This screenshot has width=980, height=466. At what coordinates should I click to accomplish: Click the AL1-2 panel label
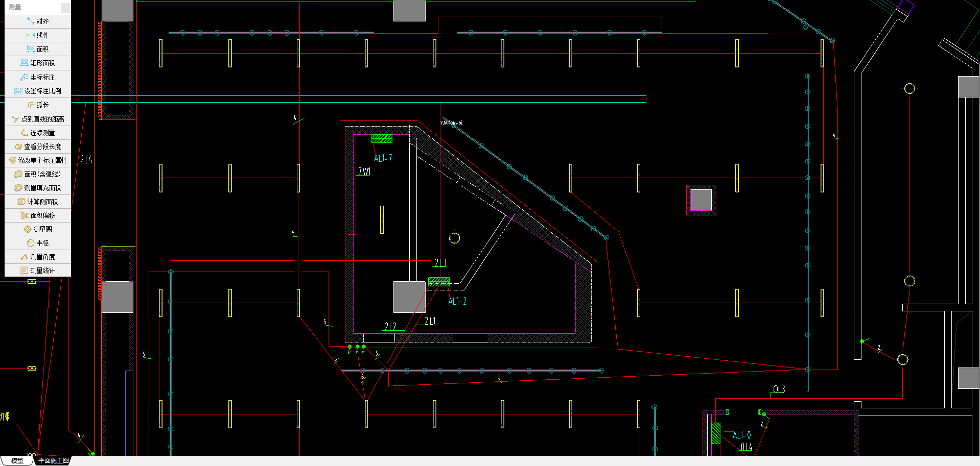[457, 301]
